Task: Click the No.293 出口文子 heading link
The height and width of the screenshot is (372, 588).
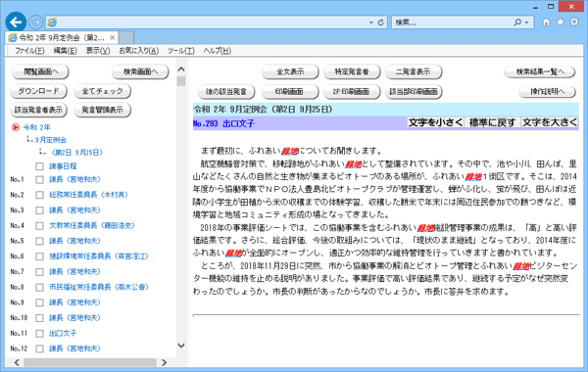Action: tap(223, 123)
